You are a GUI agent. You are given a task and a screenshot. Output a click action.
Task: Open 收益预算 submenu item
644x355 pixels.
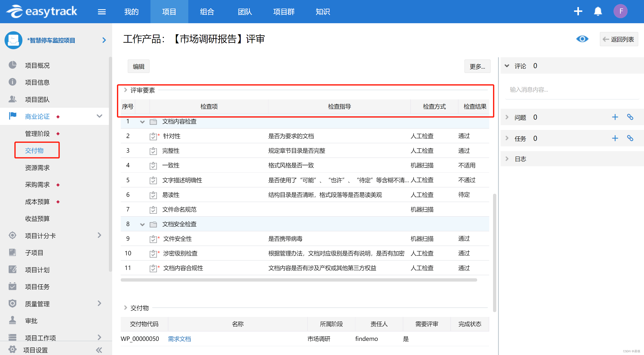point(37,219)
